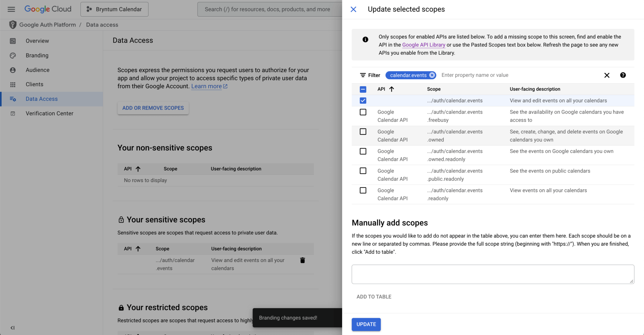The image size is (644, 335).
Task: Click the ADD TO TABLE button
Action: (374, 297)
